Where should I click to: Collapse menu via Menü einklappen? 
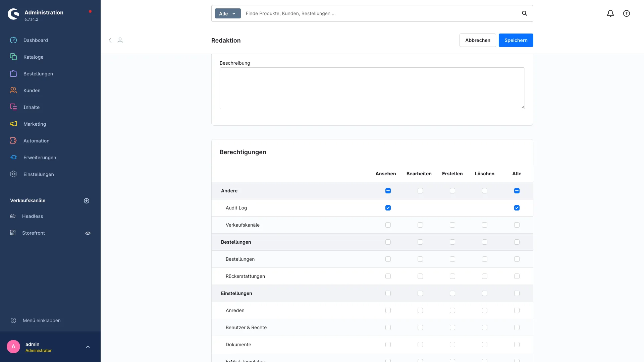pos(42,320)
